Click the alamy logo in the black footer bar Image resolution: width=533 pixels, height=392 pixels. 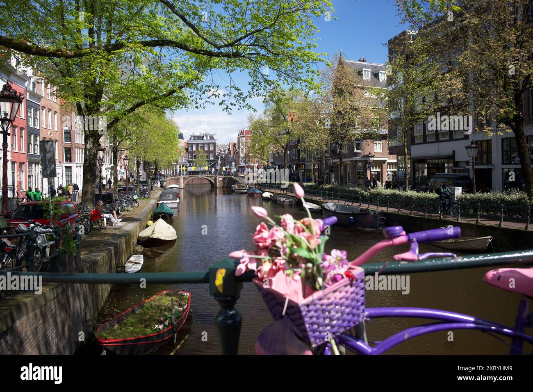tap(41, 374)
